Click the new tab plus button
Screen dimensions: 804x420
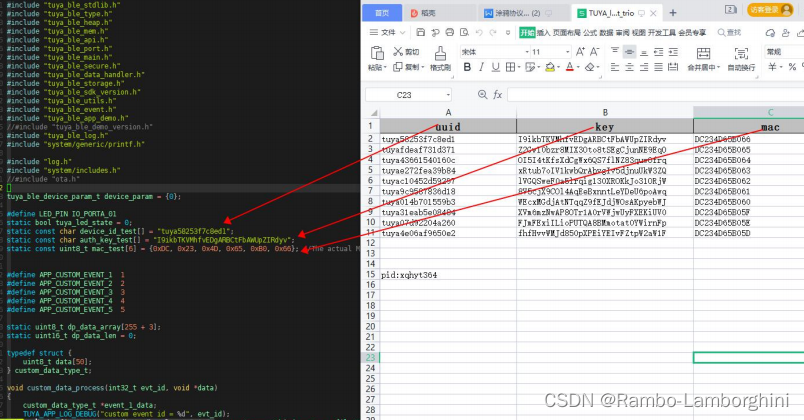673,13
